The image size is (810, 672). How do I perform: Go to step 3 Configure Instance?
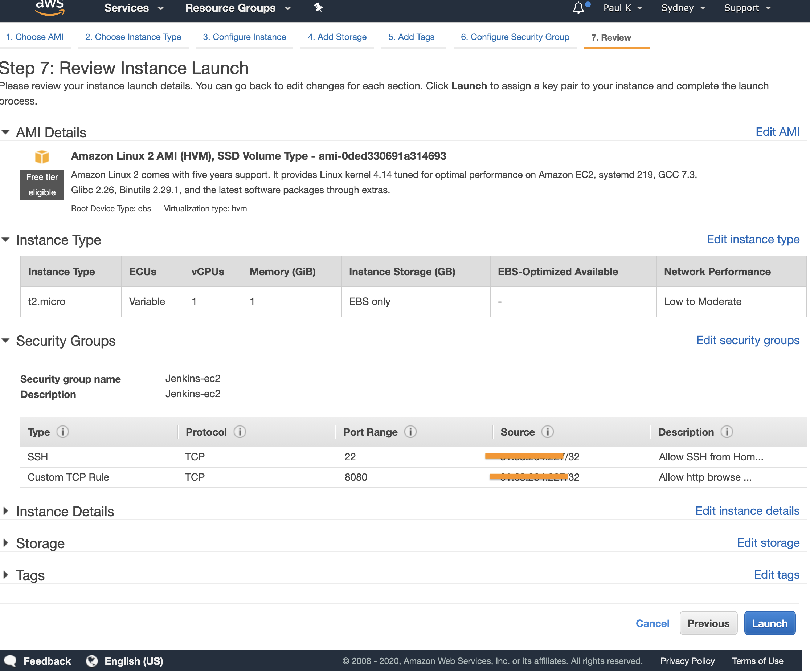245,37
